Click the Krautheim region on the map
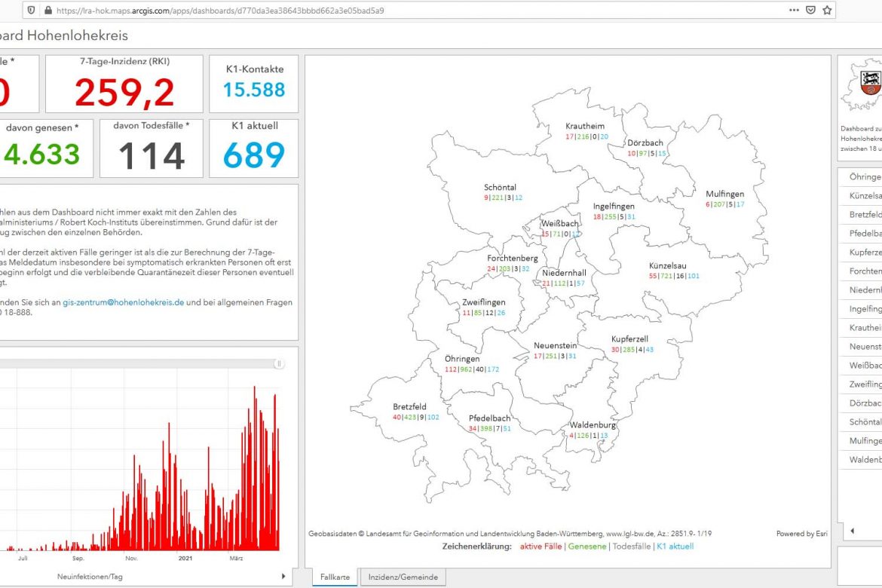 pos(585,126)
